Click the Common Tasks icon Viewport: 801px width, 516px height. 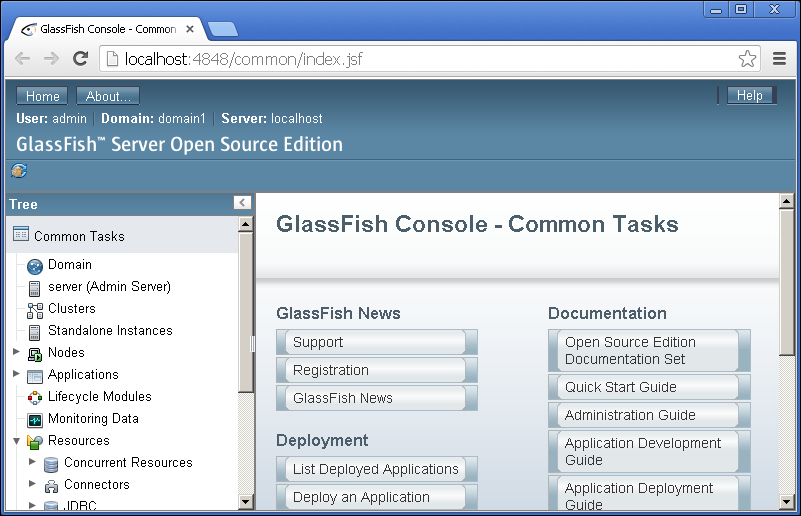pos(21,234)
